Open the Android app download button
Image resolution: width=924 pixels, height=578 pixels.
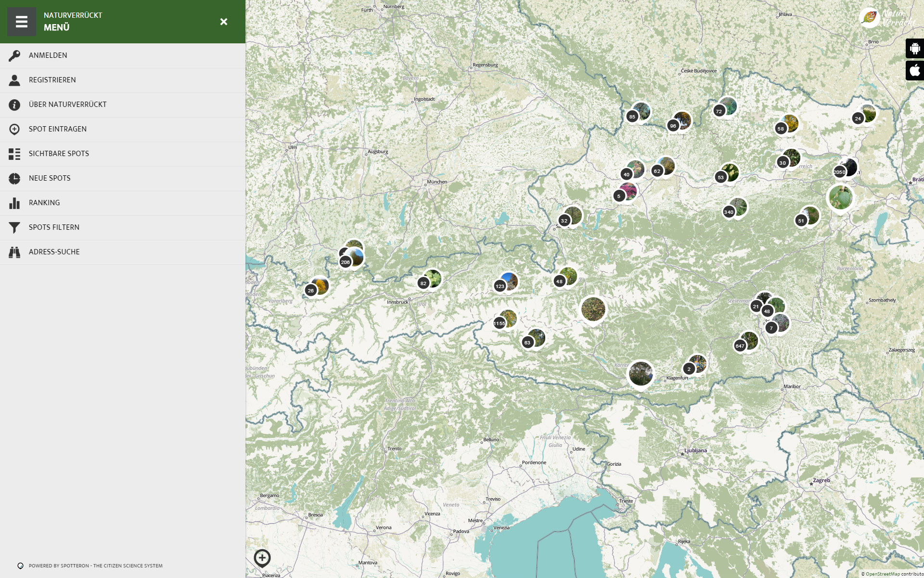click(914, 48)
